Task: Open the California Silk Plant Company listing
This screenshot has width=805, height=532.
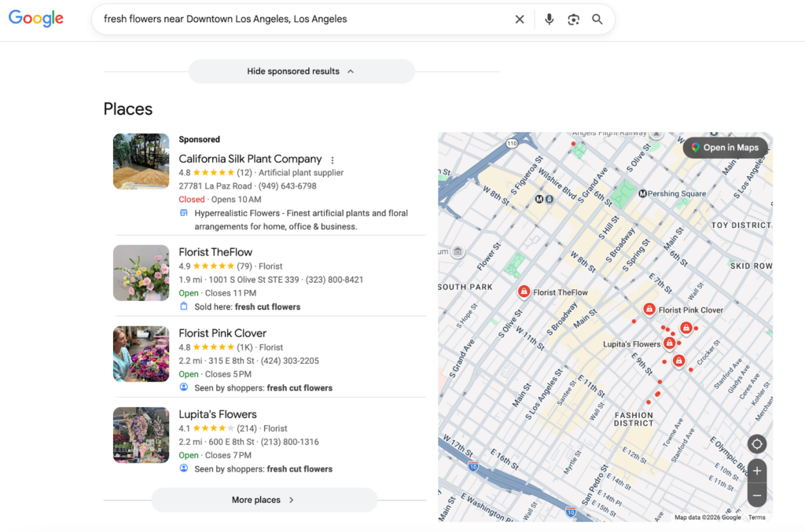Action: [x=250, y=159]
